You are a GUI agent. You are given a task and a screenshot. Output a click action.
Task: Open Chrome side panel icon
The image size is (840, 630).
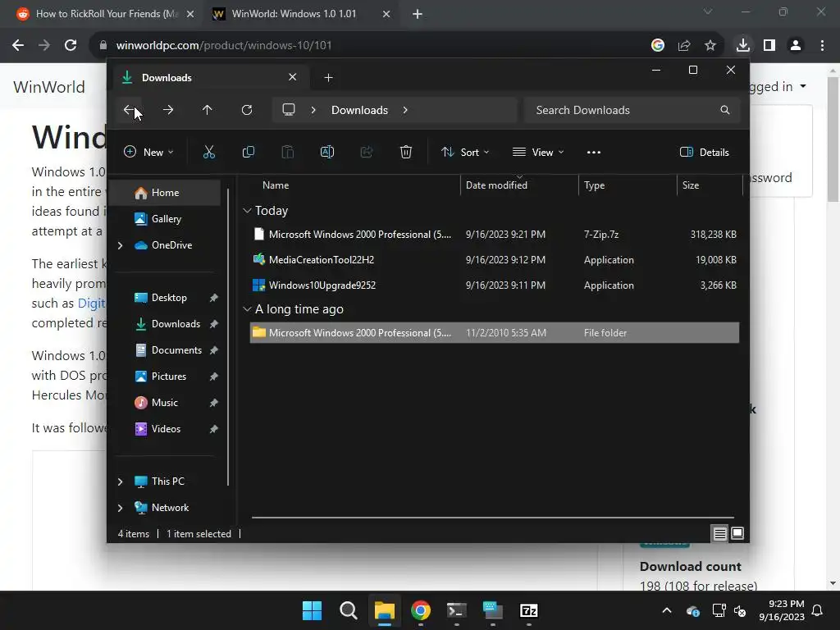(x=769, y=46)
